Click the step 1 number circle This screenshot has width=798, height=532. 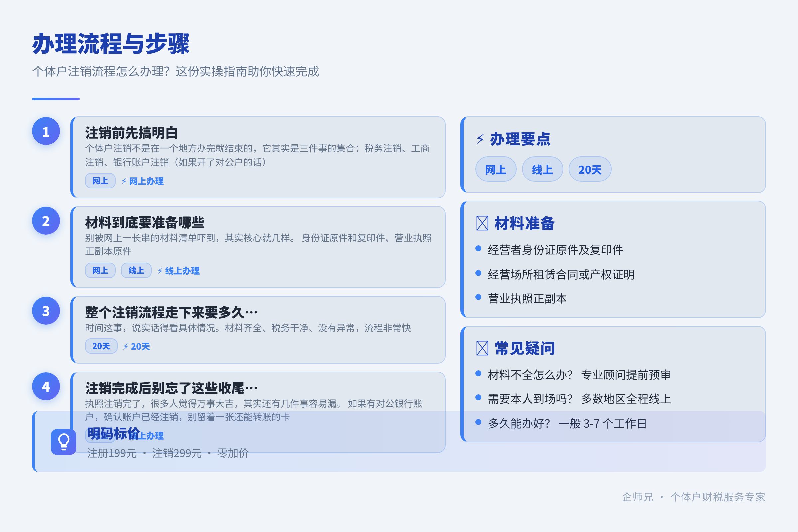point(46,131)
